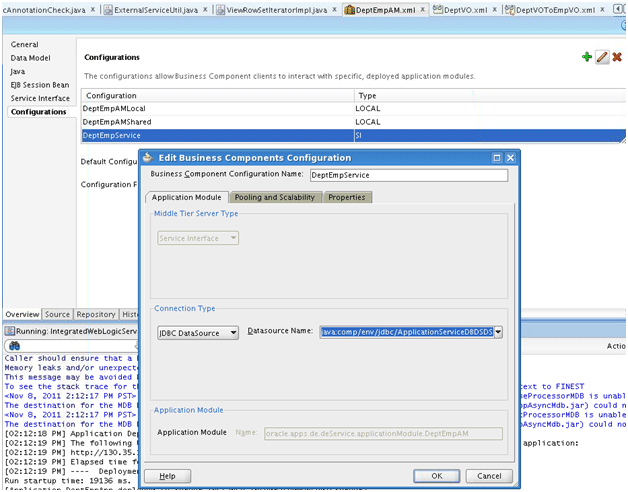
Task: Click the Application Module Name field
Action: pyautogui.click(x=383, y=434)
